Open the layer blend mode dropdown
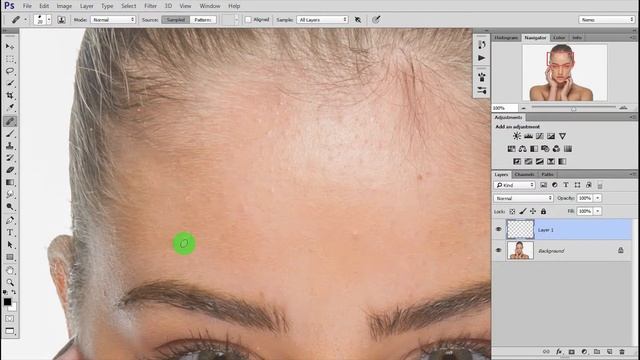 [523, 198]
